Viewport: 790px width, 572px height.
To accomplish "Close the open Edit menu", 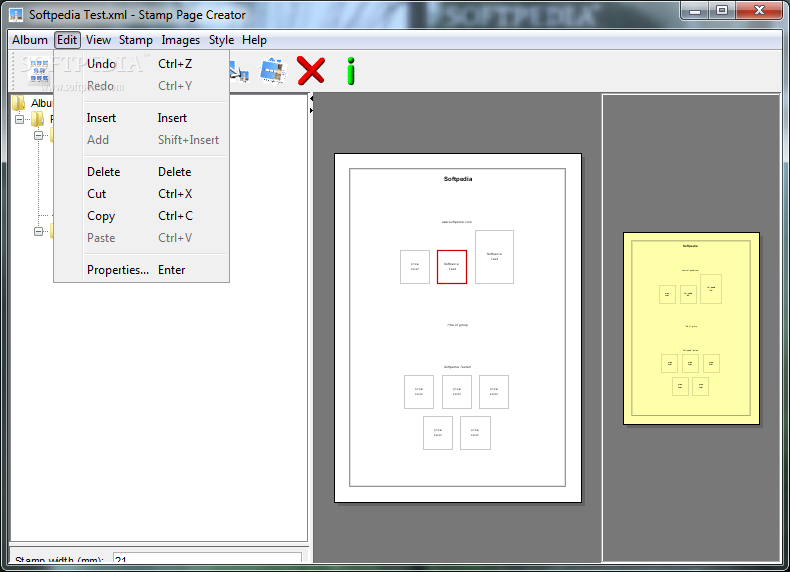I will pos(67,40).
